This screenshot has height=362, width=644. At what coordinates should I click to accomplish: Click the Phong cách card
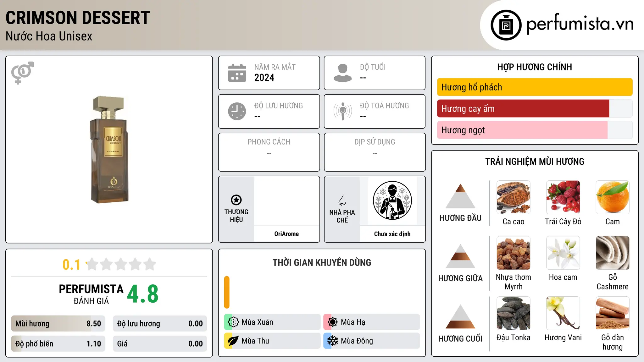[269, 152]
